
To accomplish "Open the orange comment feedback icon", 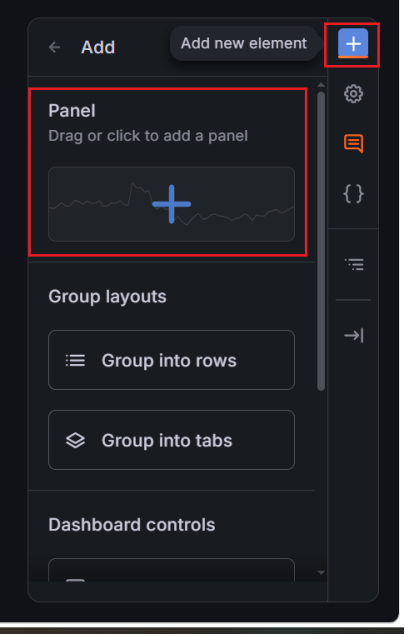I will pyautogui.click(x=354, y=143).
